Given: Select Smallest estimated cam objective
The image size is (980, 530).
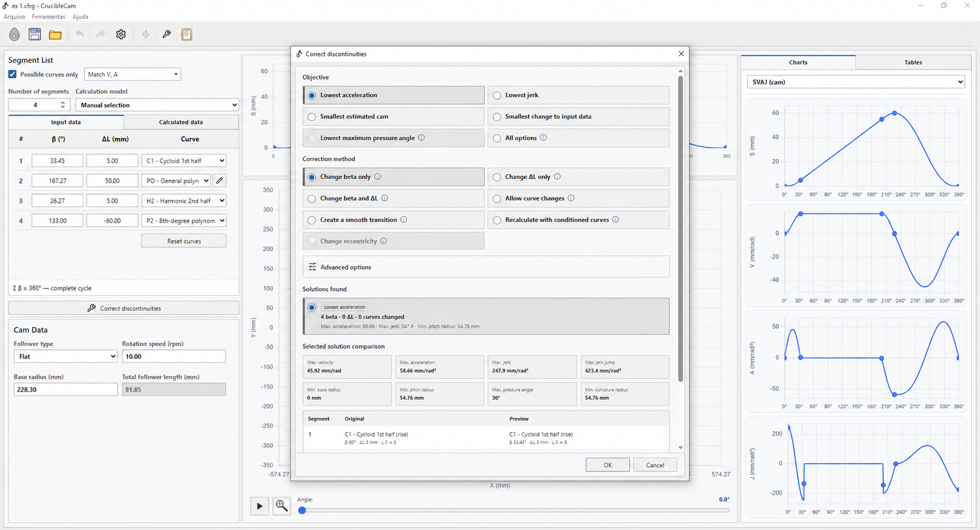Looking at the screenshot, I should [x=393, y=117].
